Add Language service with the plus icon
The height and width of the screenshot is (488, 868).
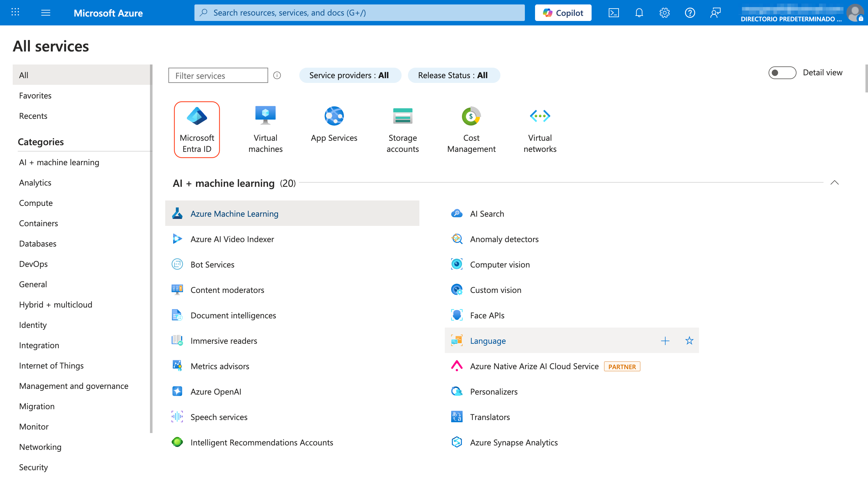[x=665, y=340]
